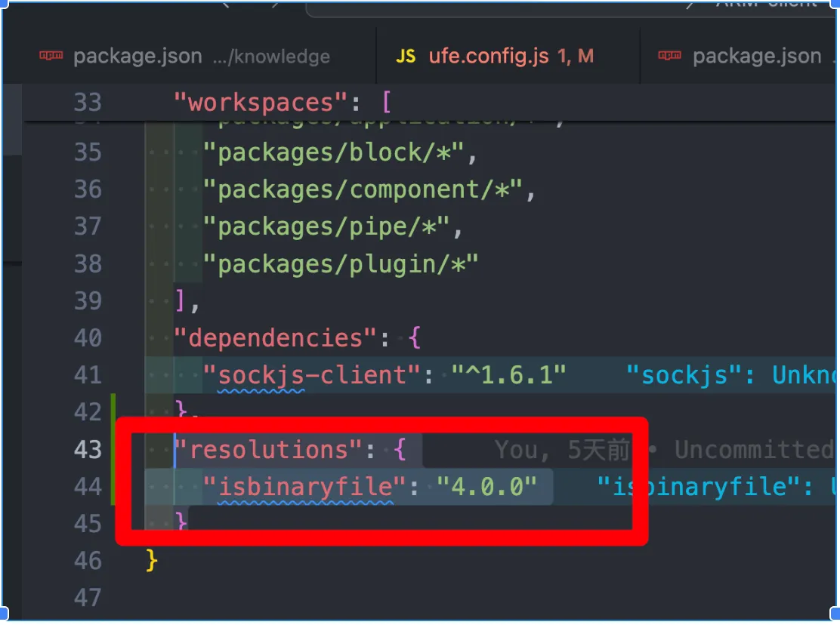Click the "sockjs-client" dependency name
Viewport: 840px width, 625px height.
point(318,374)
